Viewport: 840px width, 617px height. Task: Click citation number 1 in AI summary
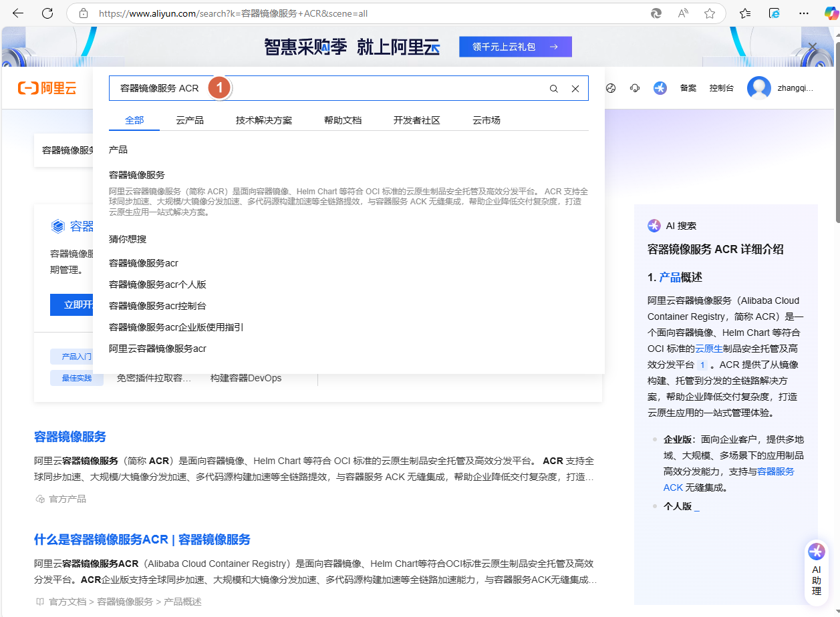[702, 365]
